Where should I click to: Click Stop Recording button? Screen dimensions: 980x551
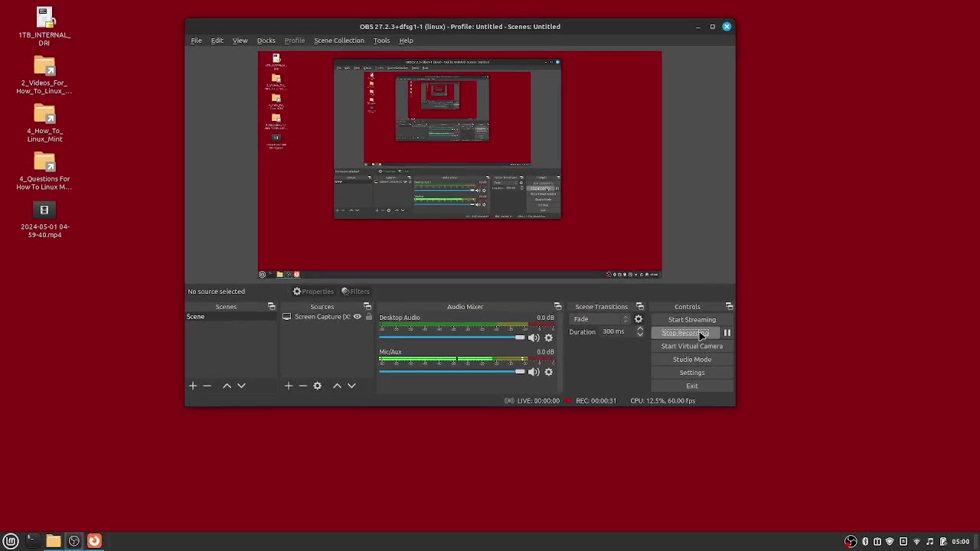(x=685, y=333)
